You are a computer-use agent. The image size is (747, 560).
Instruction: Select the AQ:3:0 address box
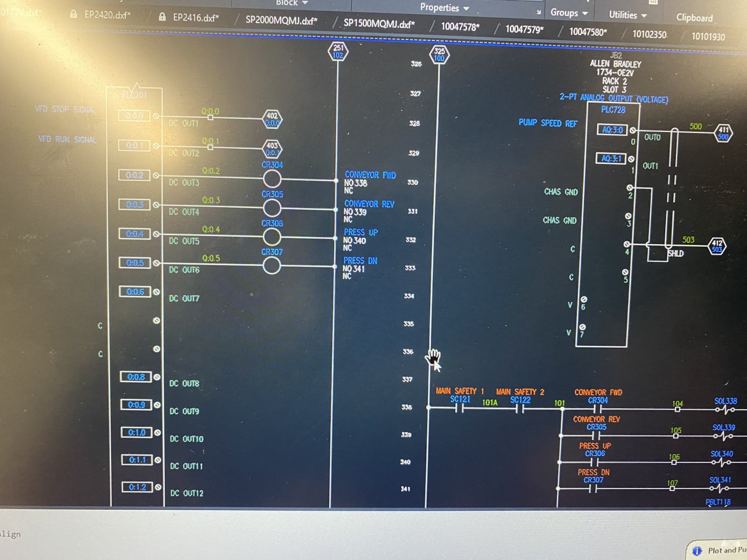(x=612, y=130)
